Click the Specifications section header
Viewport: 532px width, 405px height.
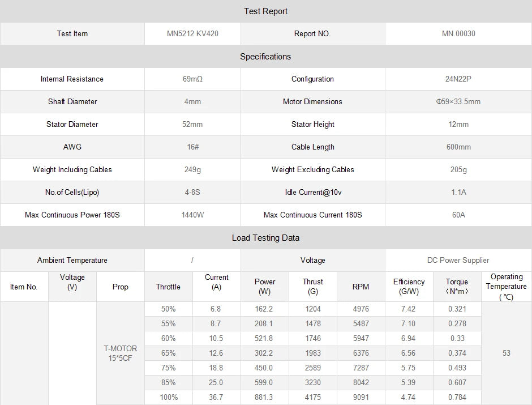pos(265,57)
